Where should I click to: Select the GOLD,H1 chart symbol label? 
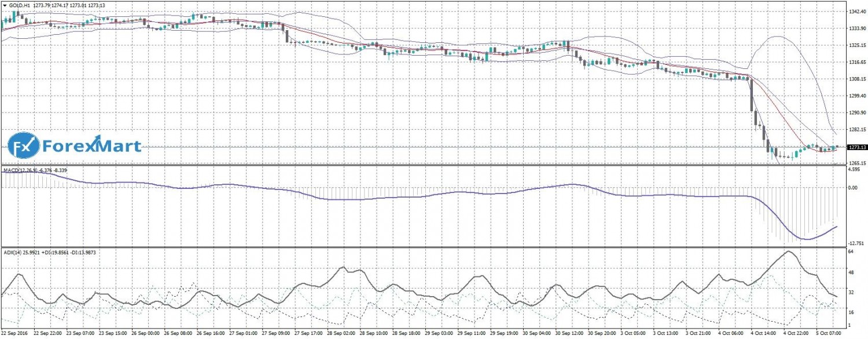[20, 5]
